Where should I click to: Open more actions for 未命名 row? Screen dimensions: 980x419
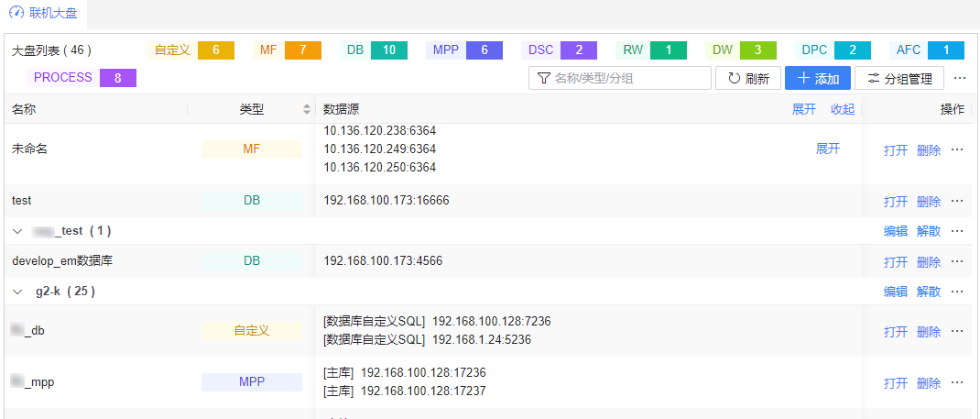tap(957, 150)
